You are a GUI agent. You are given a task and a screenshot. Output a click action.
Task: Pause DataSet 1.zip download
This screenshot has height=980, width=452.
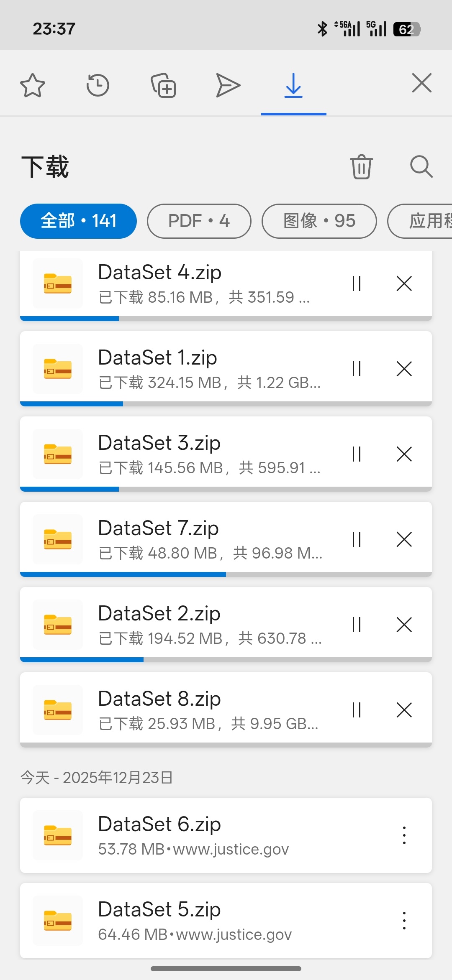357,369
